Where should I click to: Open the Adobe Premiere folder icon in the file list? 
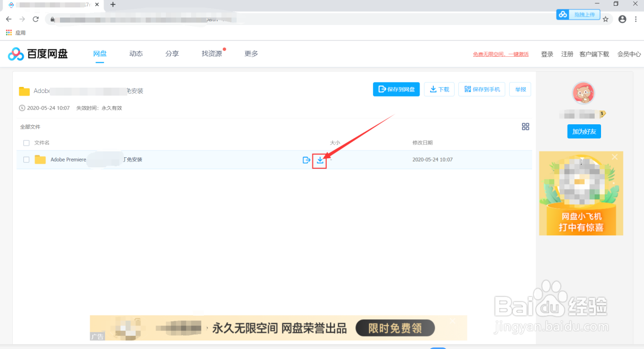(x=41, y=159)
